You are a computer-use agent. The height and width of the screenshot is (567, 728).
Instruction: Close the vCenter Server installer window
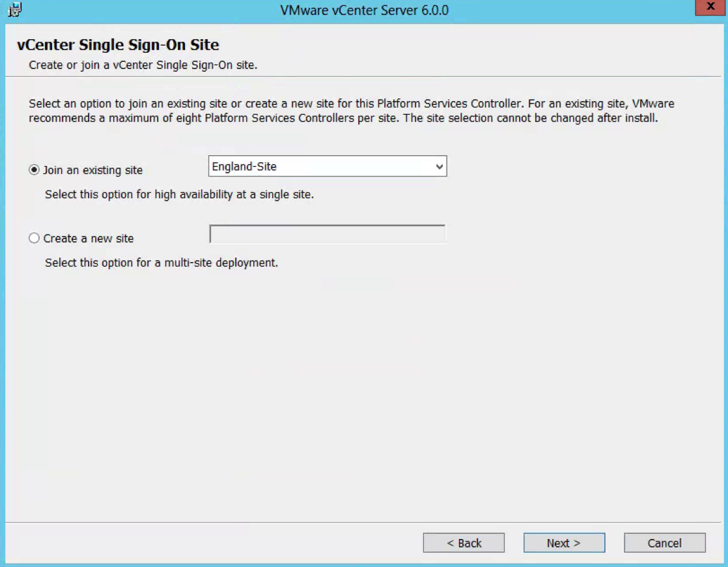(x=710, y=7)
